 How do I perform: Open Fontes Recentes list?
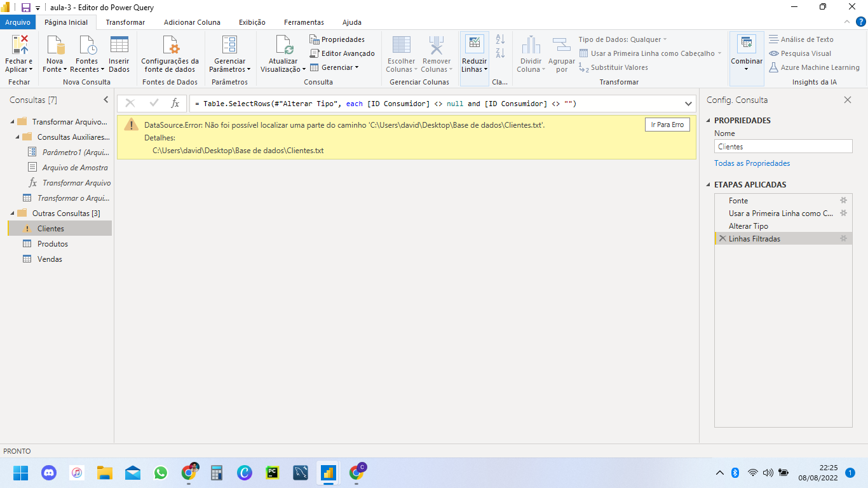[x=86, y=45]
